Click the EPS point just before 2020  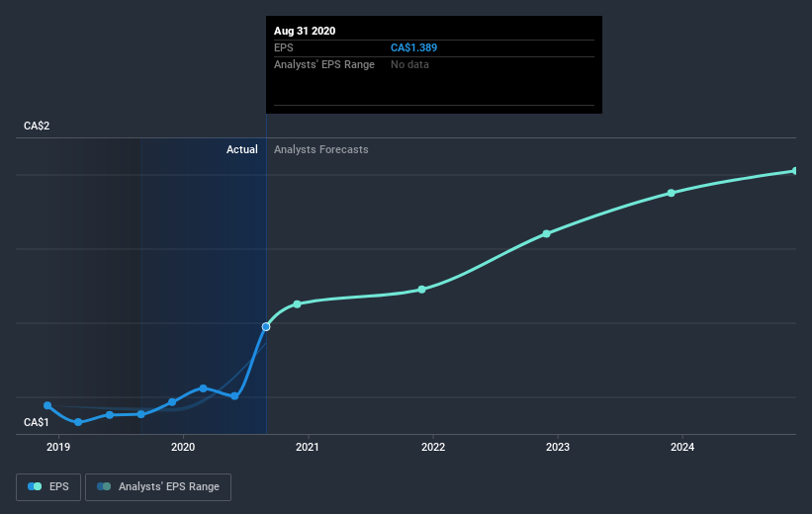pos(172,401)
